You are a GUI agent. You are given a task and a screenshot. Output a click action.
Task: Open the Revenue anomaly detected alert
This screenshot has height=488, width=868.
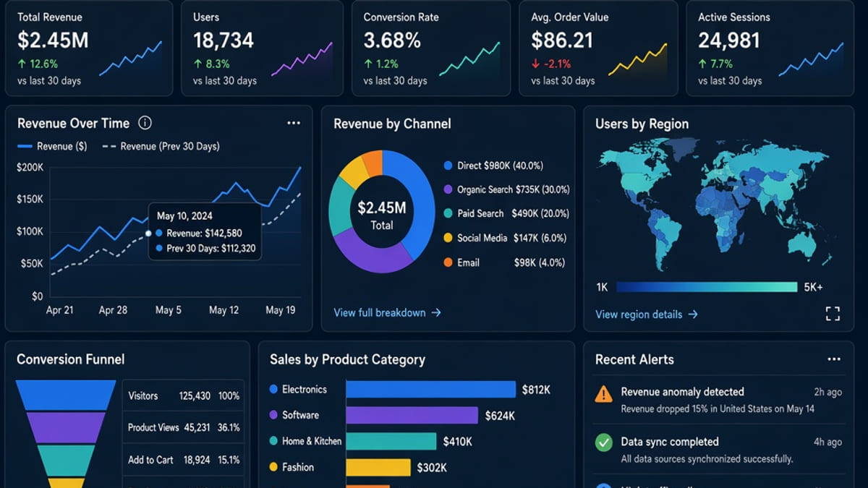pyautogui.click(x=718, y=400)
